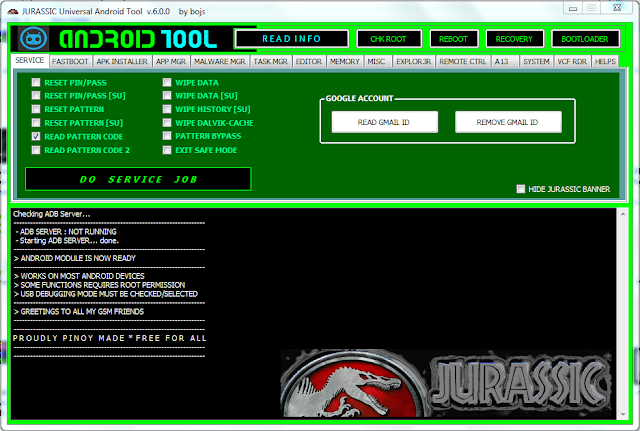Go to the SYSTEM tab

point(536,61)
